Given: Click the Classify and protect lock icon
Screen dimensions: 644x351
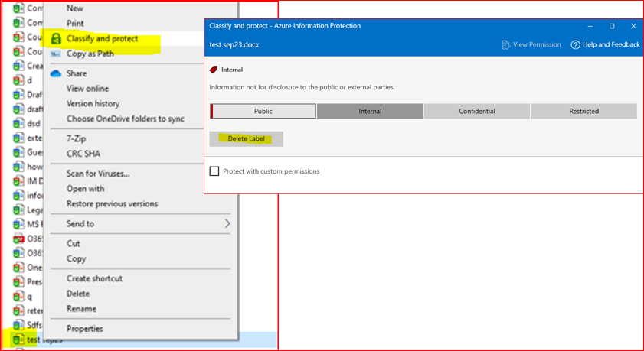Looking at the screenshot, I should [56, 39].
